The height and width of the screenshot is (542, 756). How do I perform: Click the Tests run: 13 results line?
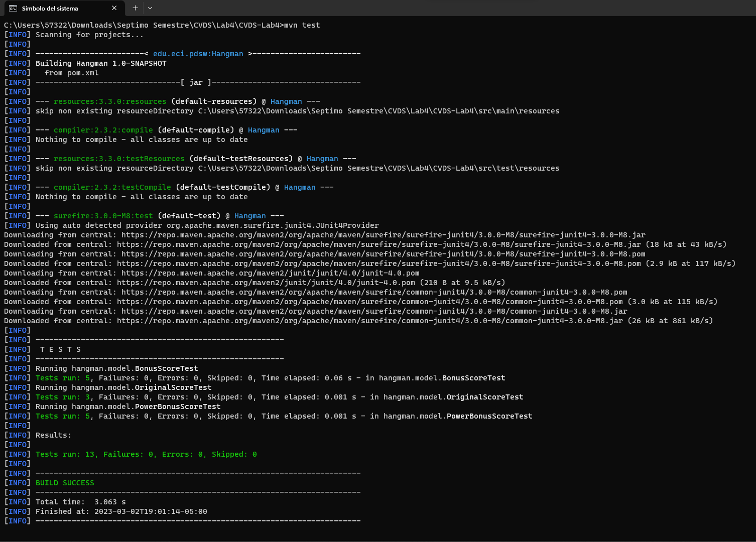pyautogui.click(x=145, y=454)
